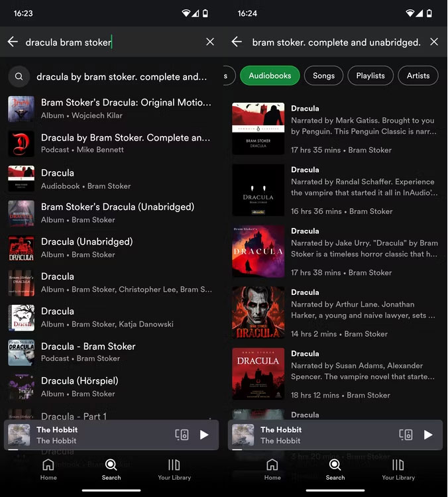The width and height of the screenshot is (448, 497).
Task: Tap the black InAudio Dracula cover
Action: coord(258,190)
